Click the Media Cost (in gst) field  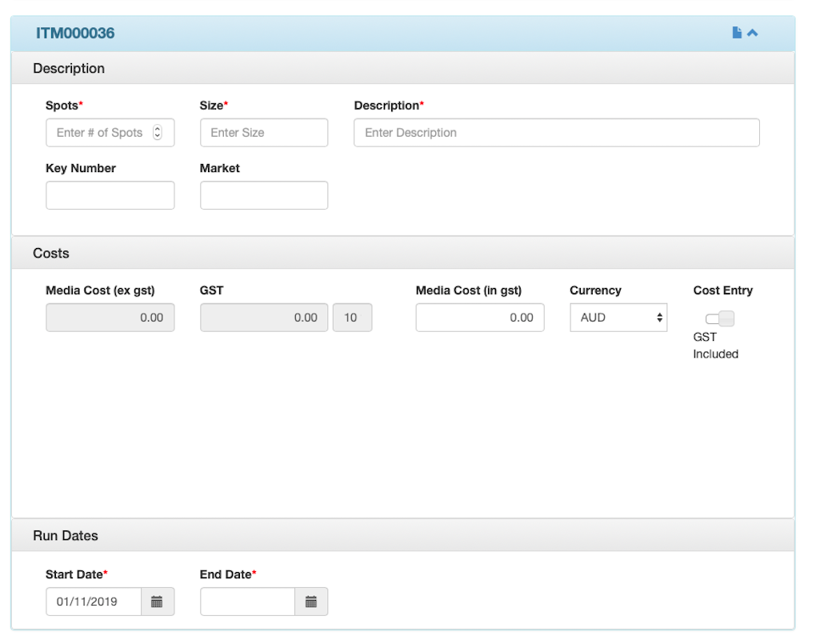point(480,318)
